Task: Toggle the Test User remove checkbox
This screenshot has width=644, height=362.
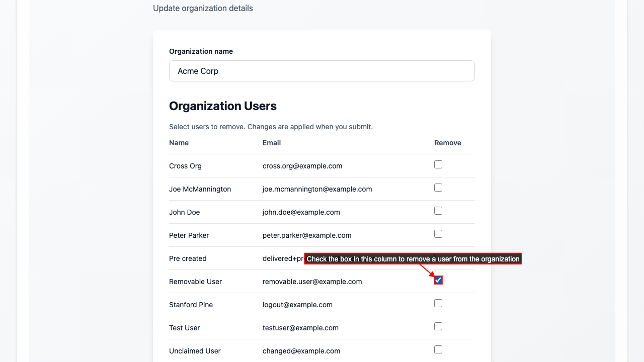Action: point(438,326)
